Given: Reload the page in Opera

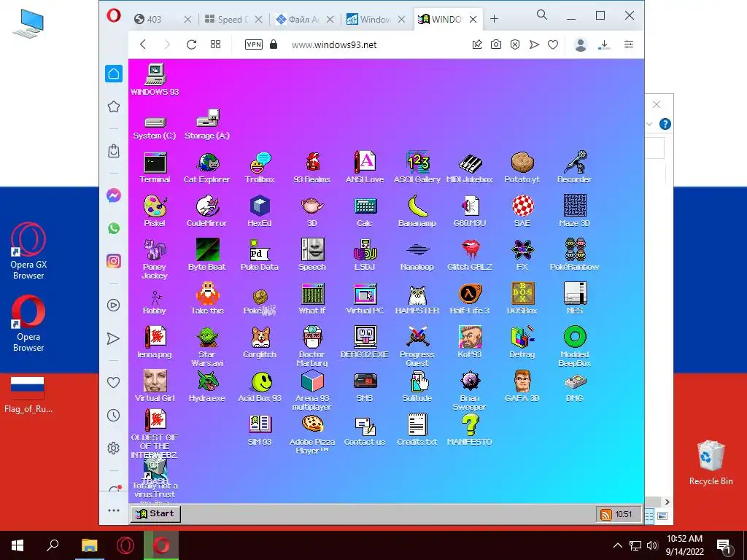Looking at the screenshot, I should coord(192,44).
